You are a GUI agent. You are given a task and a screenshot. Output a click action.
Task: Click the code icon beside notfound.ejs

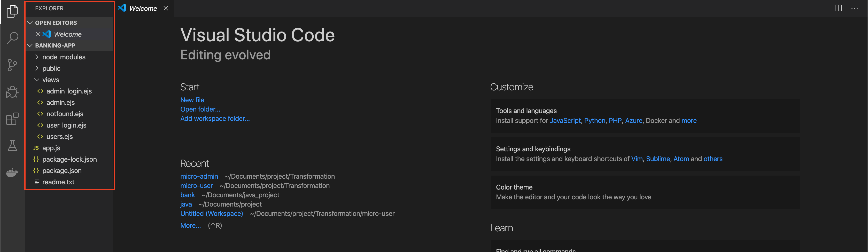(x=40, y=114)
